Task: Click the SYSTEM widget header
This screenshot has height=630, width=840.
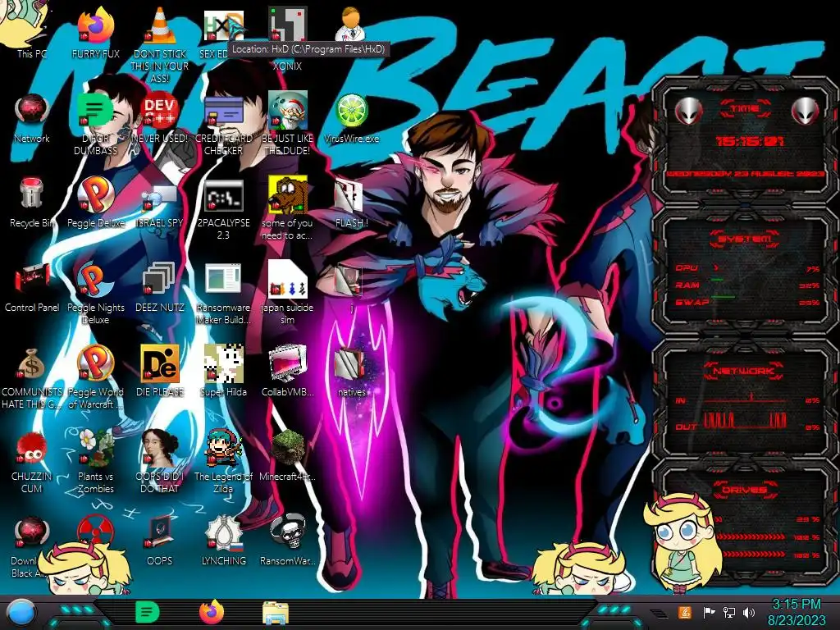Action: pyautogui.click(x=745, y=239)
